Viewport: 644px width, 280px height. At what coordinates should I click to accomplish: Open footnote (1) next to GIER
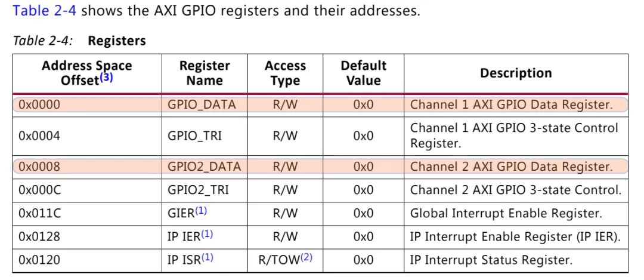coord(201,211)
